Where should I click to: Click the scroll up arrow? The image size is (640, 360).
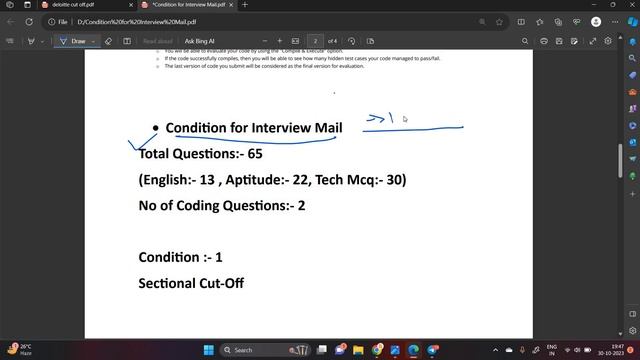620,38
